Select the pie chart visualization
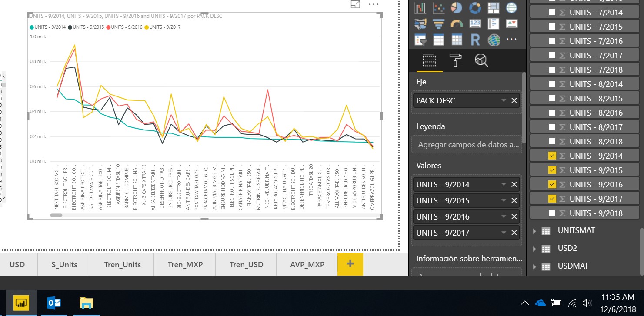This screenshot has width=644, height=316. [457, 8]
